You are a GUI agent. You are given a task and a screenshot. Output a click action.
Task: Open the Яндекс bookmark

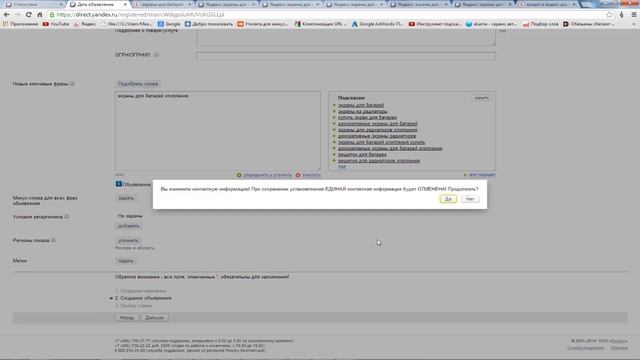click(x=85, y=24)
